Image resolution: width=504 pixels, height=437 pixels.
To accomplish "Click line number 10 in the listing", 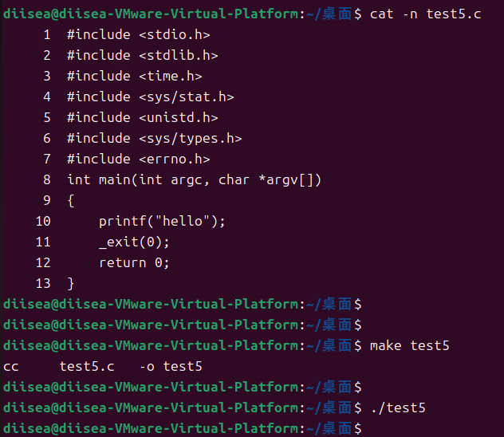I will 43,222.
